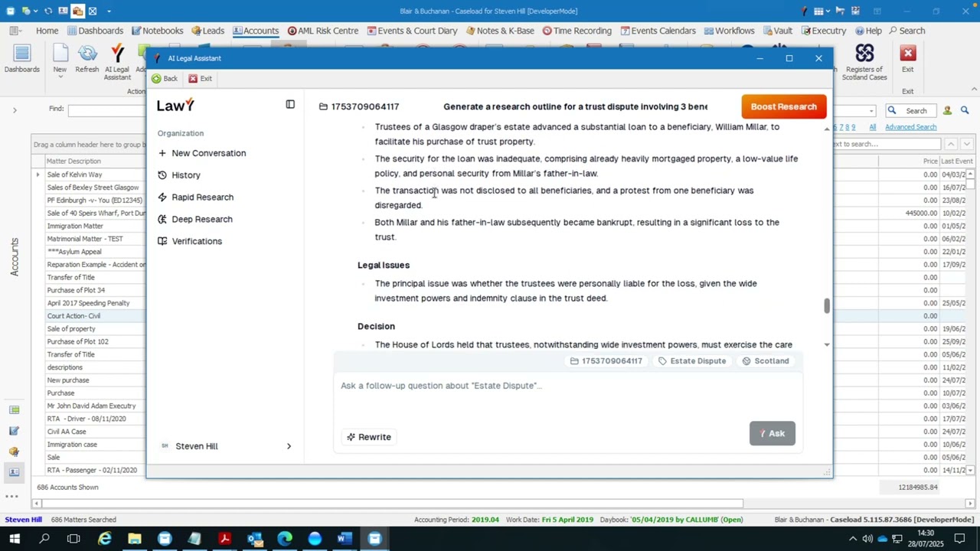The height and width of the screenshot is (551, 980).
Task: Click the folder icon beside 1753709064117 header
Action: (x=323, y=106)
